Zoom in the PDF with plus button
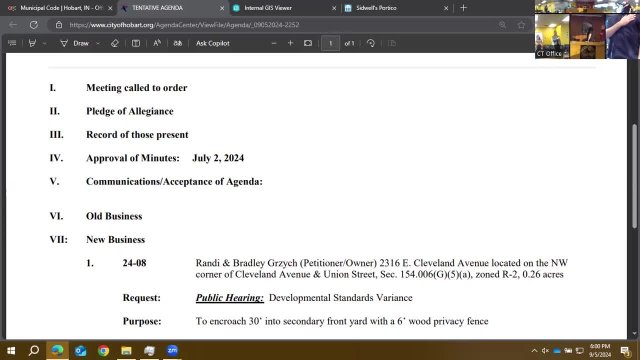 pos(290,43)
